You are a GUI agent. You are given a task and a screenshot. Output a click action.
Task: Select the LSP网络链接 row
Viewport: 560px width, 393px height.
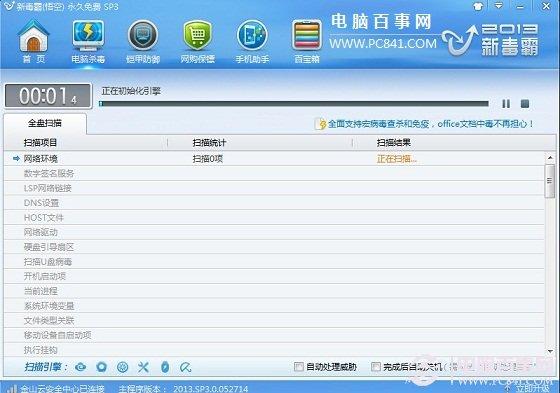(274, 188)
